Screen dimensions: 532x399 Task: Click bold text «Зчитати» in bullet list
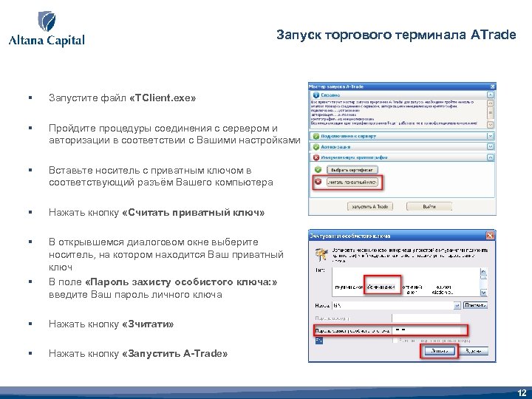click(x=148, y=324)
